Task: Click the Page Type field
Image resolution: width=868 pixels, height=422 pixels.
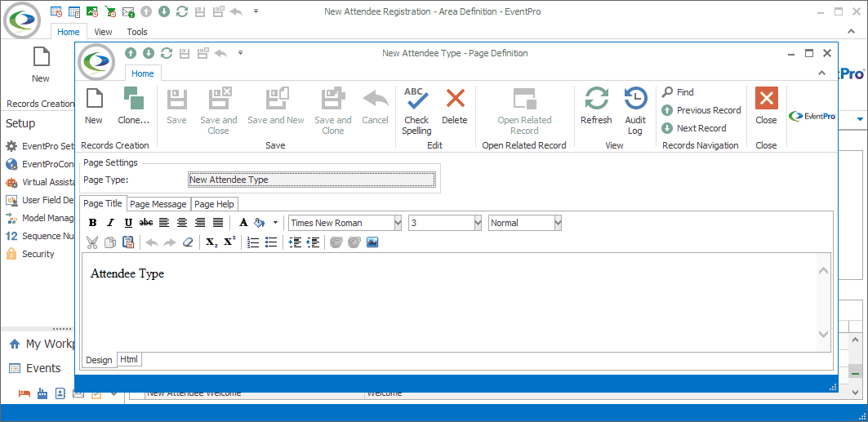Action: click(312, 180)
